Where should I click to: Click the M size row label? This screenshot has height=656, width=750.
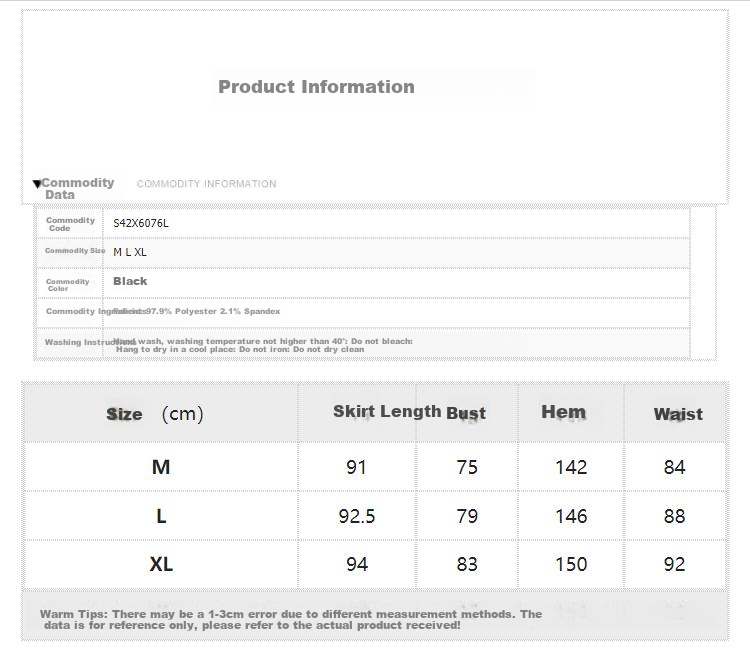point(161,467)
